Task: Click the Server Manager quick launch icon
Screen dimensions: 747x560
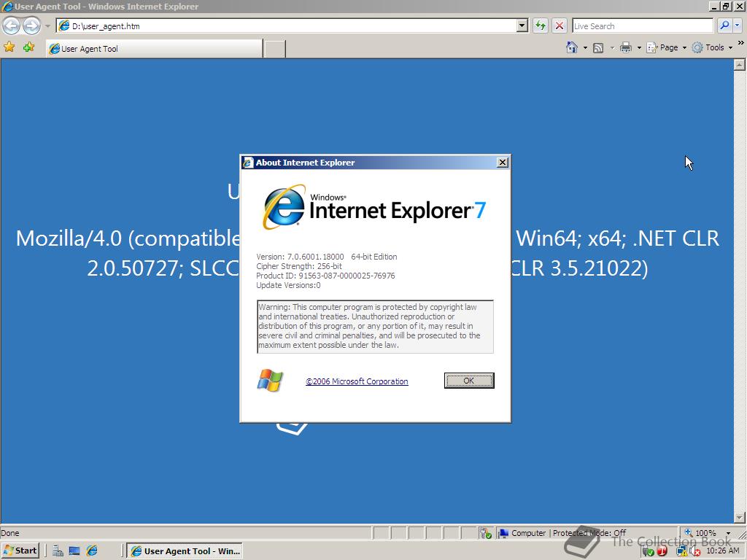Action: (x=58, y=551)
